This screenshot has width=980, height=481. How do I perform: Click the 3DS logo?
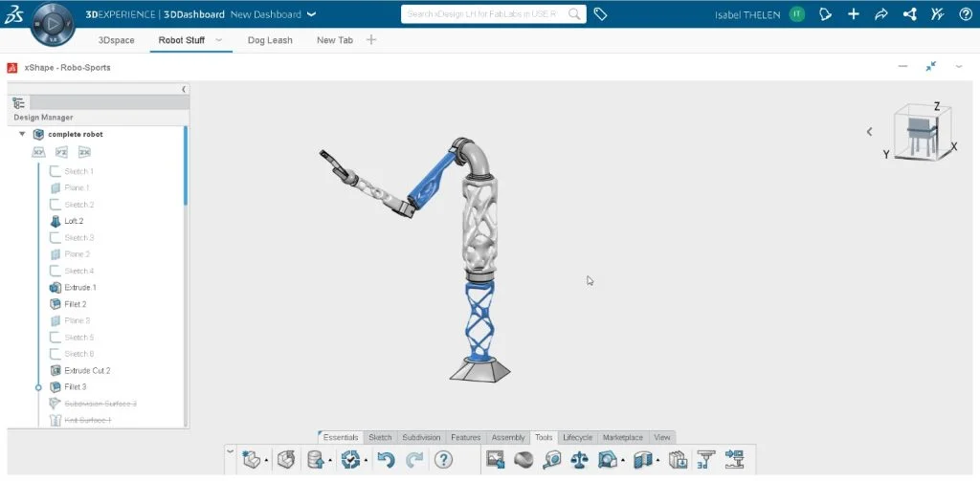click(14, 14)
